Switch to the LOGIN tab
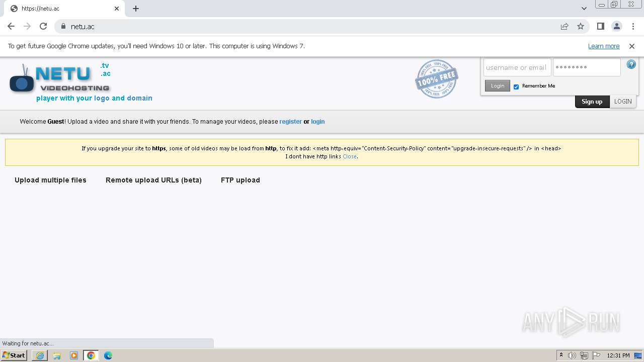This screenshot has height=362, width=644. (x=623, y=102)
